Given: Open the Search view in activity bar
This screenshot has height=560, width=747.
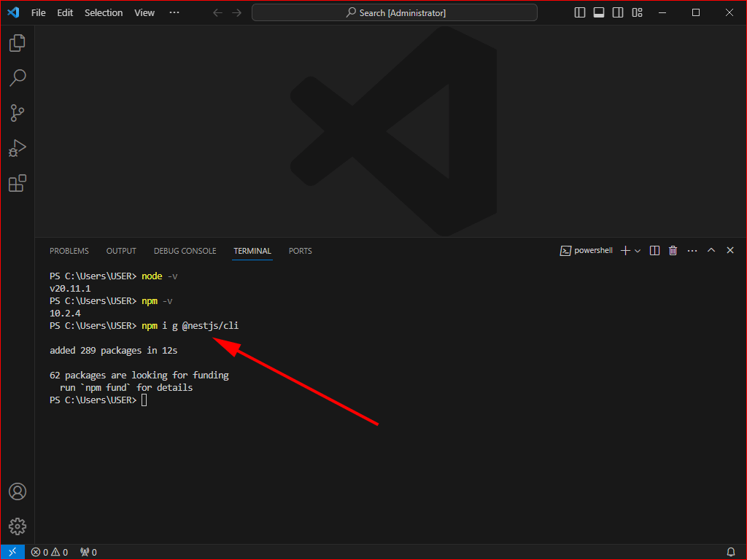Looking at the screenshot, I should (x=18, y=78).
